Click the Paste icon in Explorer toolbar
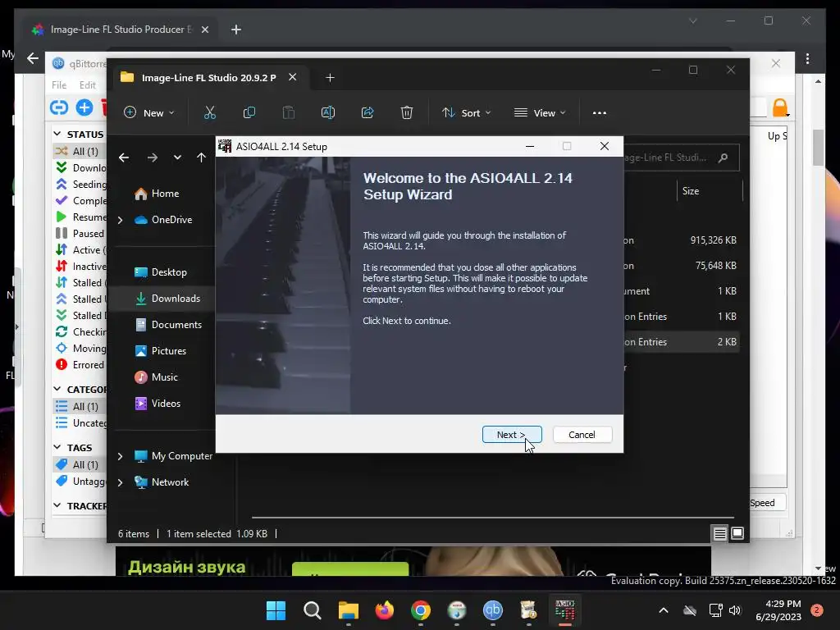 289,112
